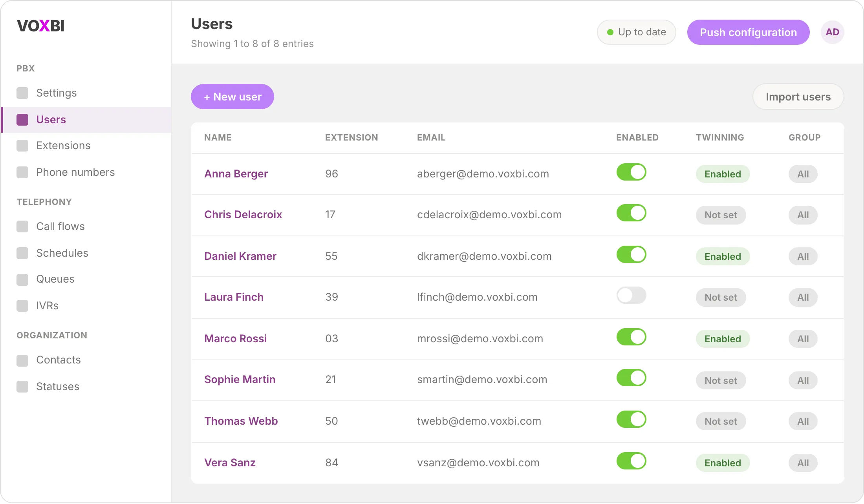864x504 pixels.
Task: Click the VOXBI logo
Action: [x=41, y=26]
